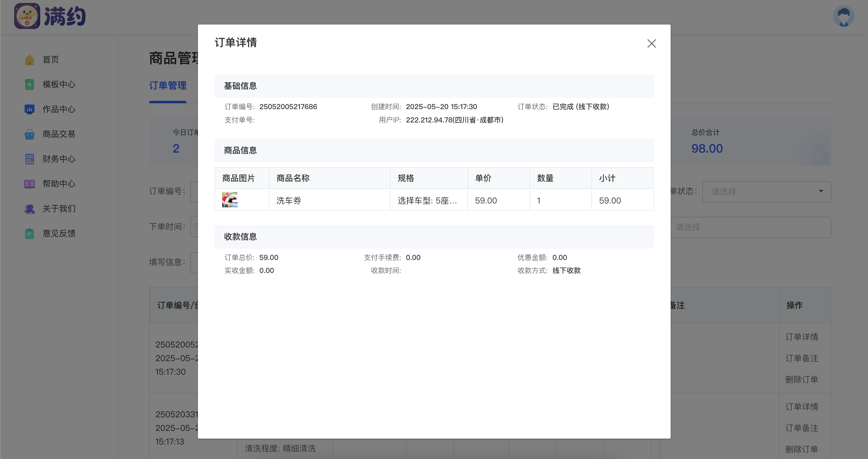Click the truncated 选择车型 specification cell

pos(427,201)
